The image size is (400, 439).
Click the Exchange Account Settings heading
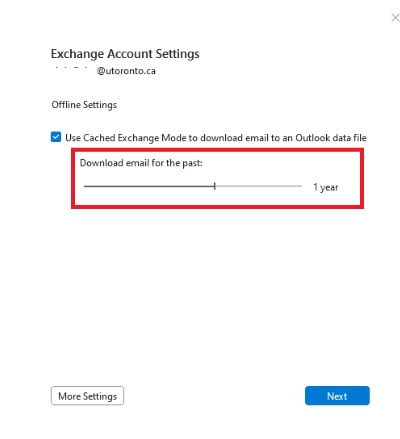tap(125, 54)
